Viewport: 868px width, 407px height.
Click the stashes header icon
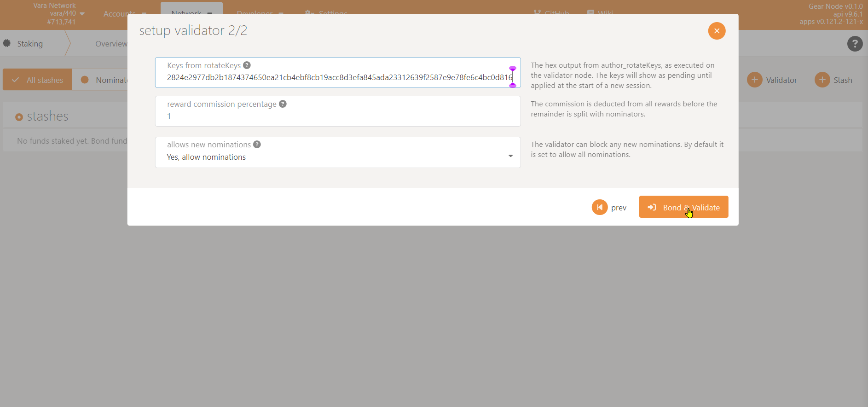coord(19,117)
